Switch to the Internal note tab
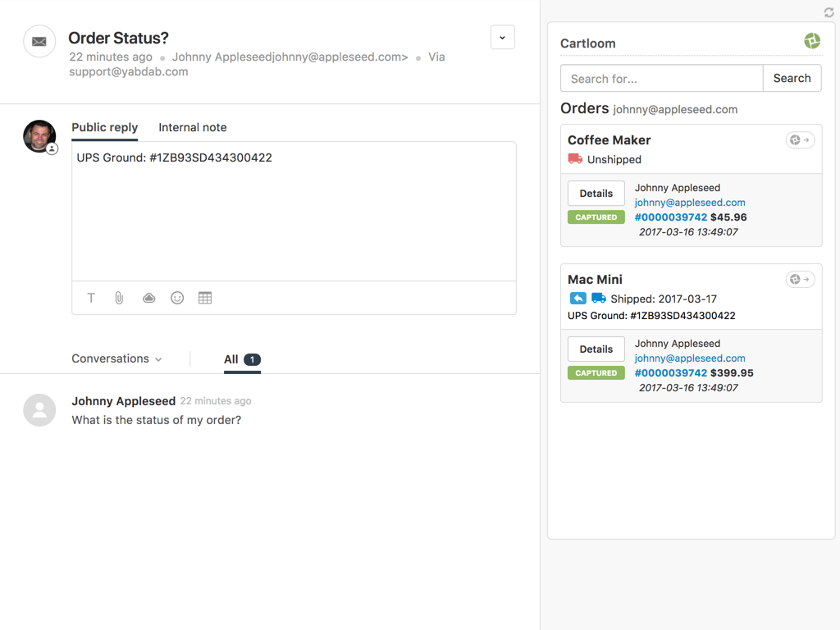Viewport: 840px width, 630px height. 192,127
